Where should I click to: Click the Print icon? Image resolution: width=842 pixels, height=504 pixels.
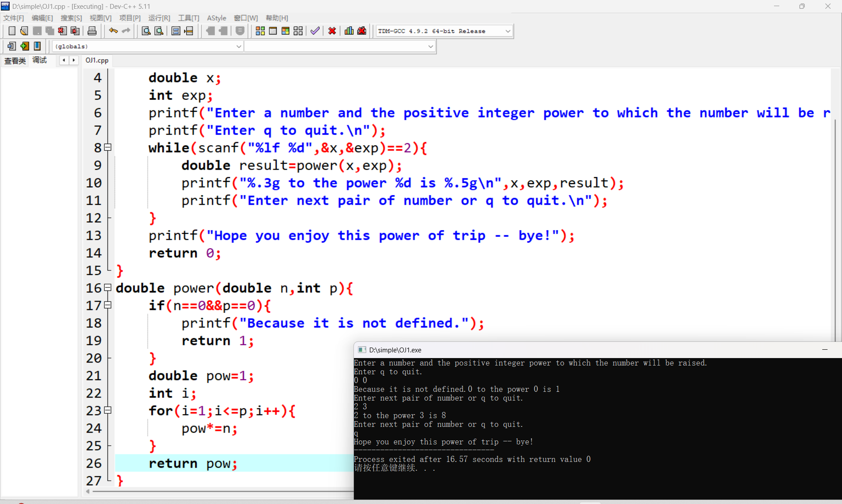(92, 31)
